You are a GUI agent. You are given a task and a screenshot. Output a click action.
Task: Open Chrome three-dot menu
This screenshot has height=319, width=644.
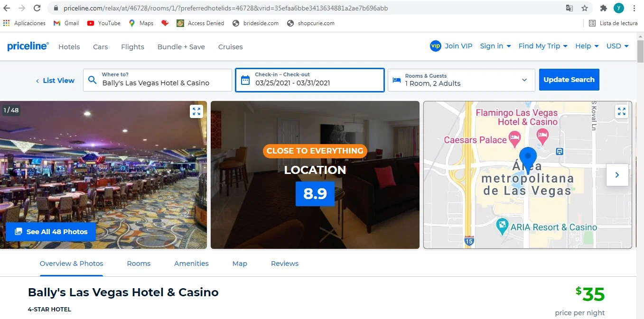coord(635,8)
